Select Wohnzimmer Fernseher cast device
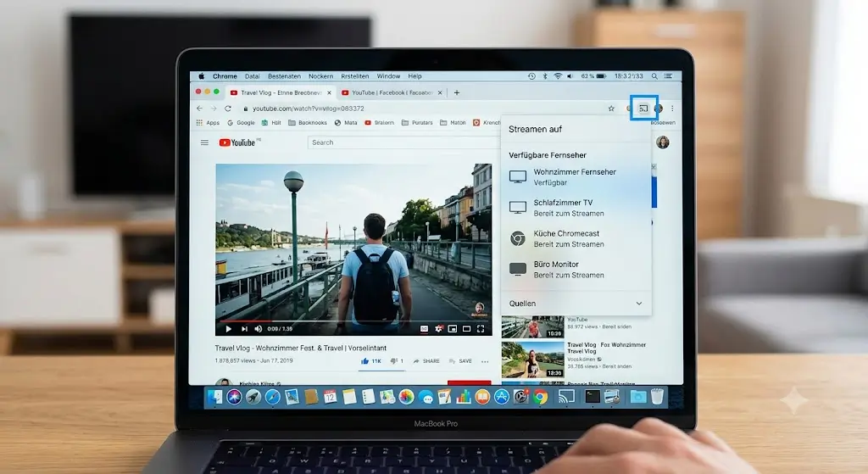This screenshot has width=868, height=474. pyautogui.click(x=576, y=177)
